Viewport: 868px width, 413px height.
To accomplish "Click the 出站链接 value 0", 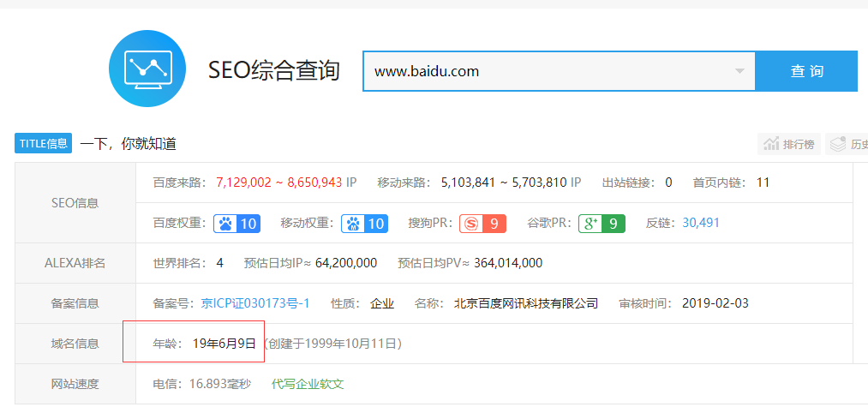I will [668, 183].
